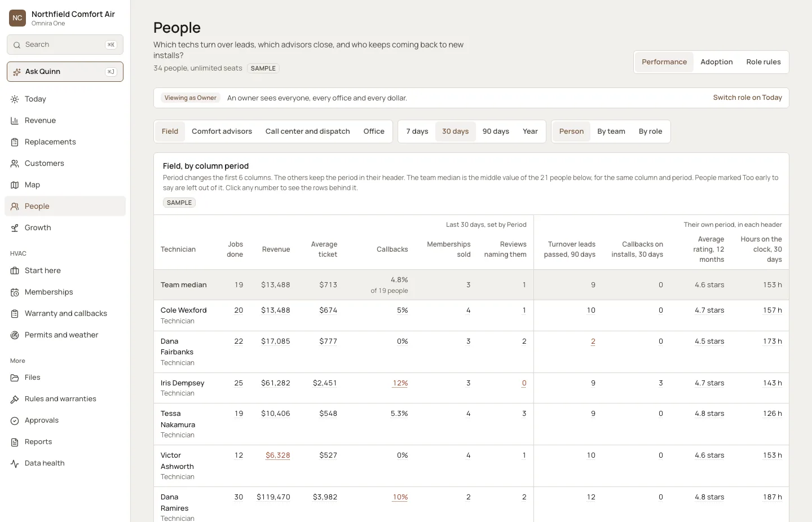
Task: Open the Revenue chart icon
Action: (15, 121)
